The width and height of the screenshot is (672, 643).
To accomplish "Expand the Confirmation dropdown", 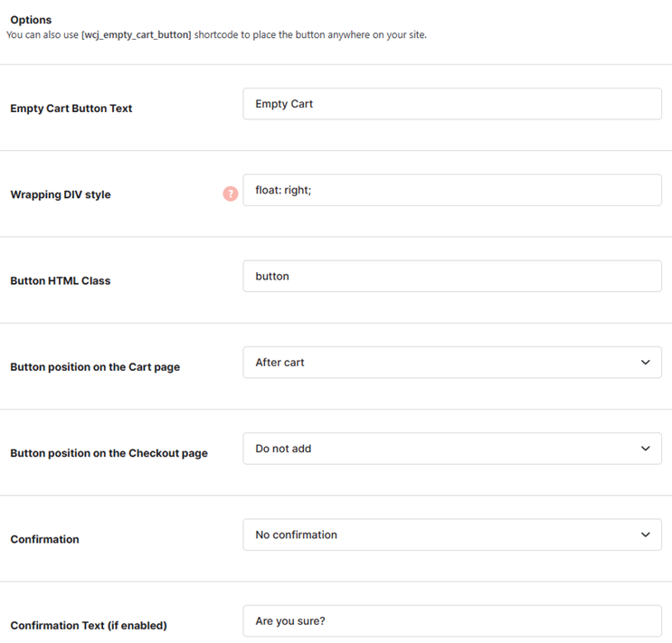I will tap(452, 534).
